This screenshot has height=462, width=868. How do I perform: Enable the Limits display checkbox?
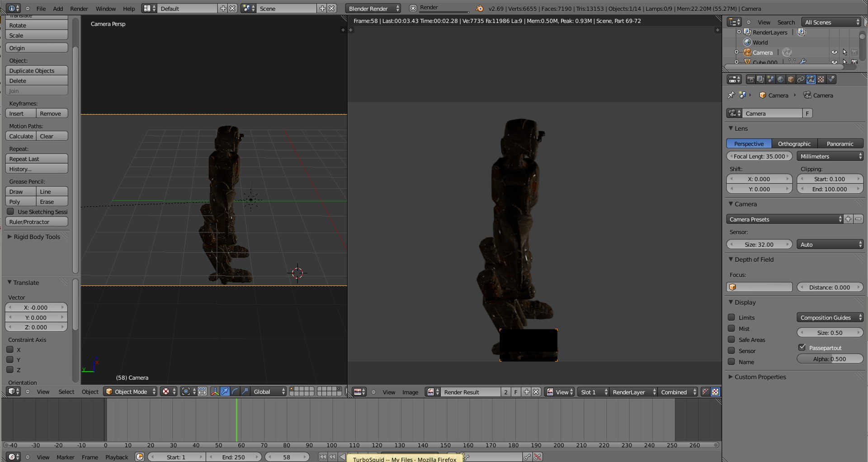pyautogui.click(x=731, y=317)
